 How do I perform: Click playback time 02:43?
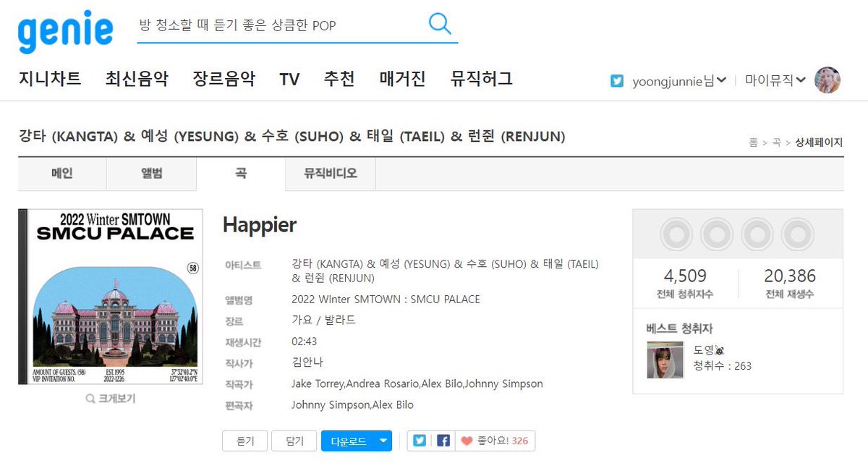(305, 341)
